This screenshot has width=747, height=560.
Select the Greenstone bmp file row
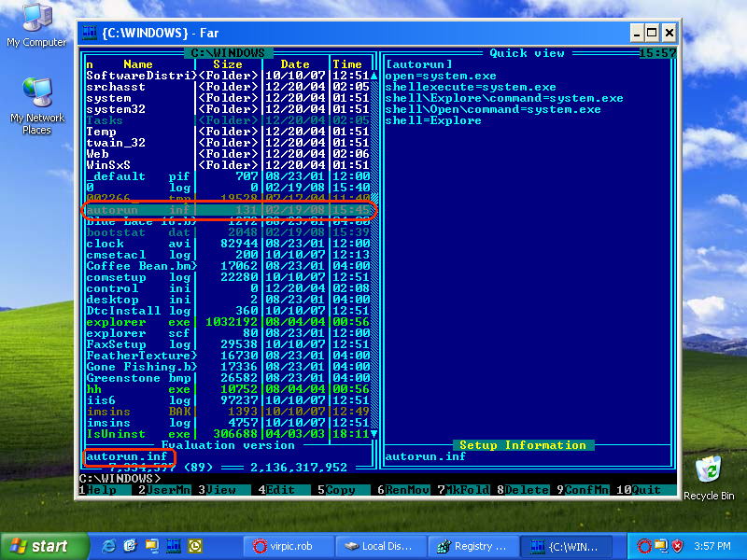228,378
